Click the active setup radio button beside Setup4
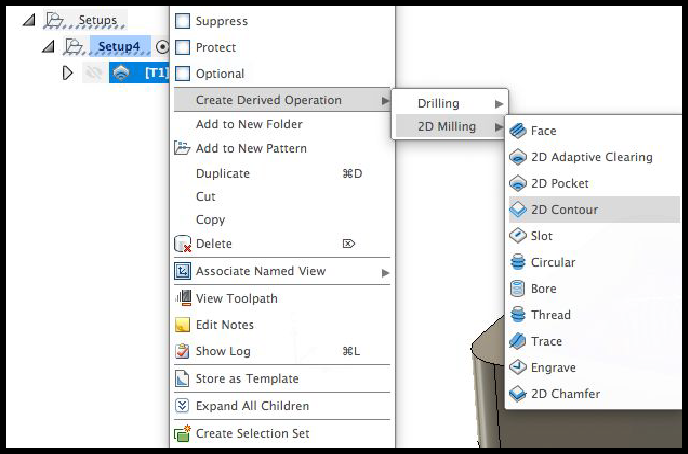This screenshot has height=454, width=688. pos(162,47)
